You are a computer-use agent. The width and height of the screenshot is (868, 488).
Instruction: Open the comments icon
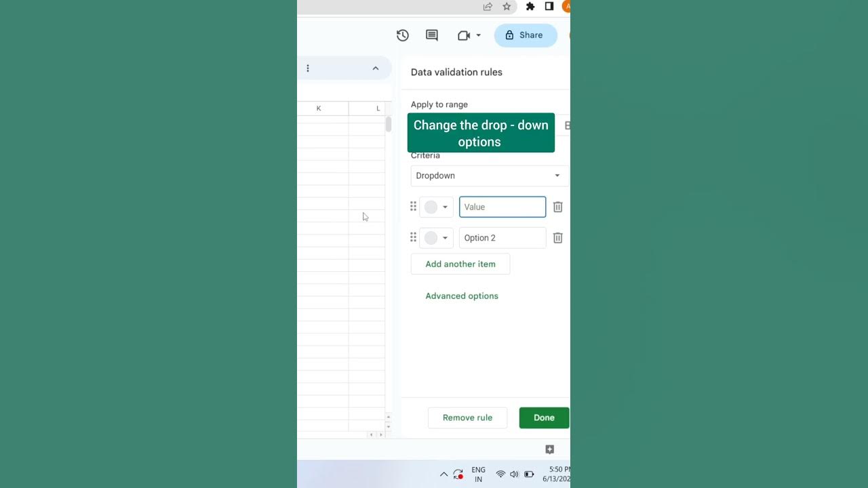coord(431,35)
